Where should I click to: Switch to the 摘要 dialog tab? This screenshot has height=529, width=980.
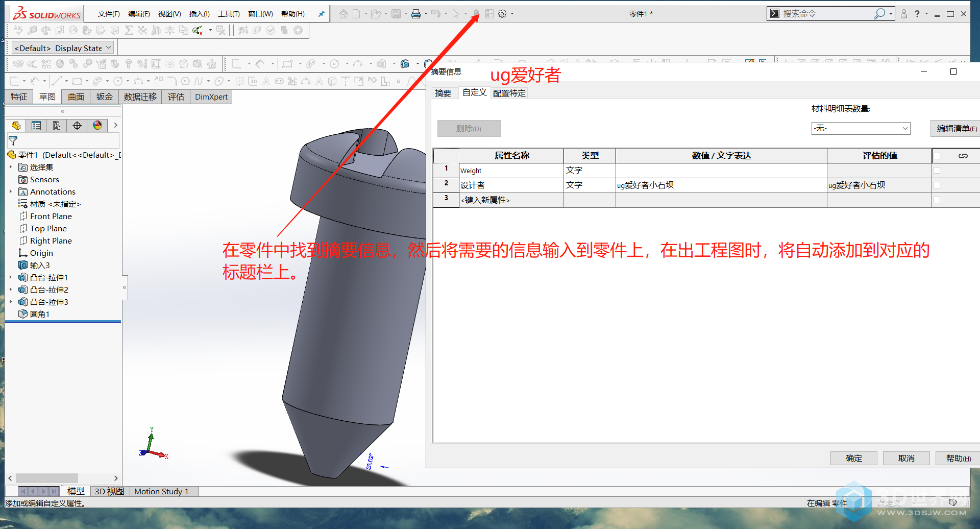443,93
